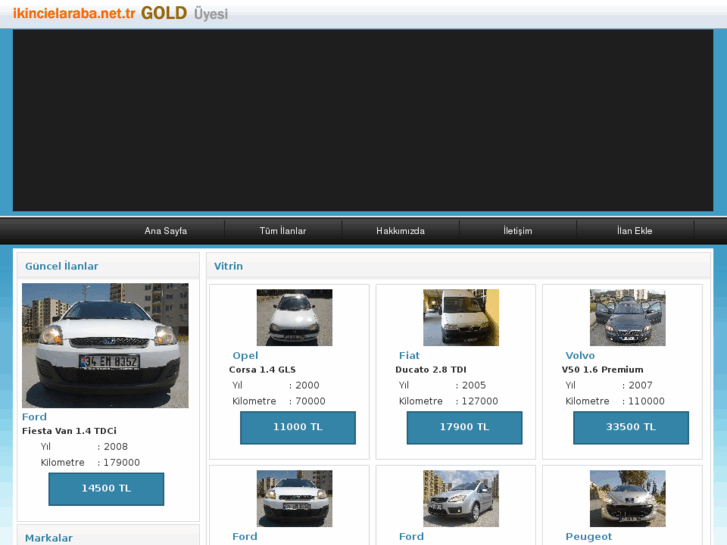Click the Fiat brand link
Screen dimensions: 727x545
[x=409, y=355]
